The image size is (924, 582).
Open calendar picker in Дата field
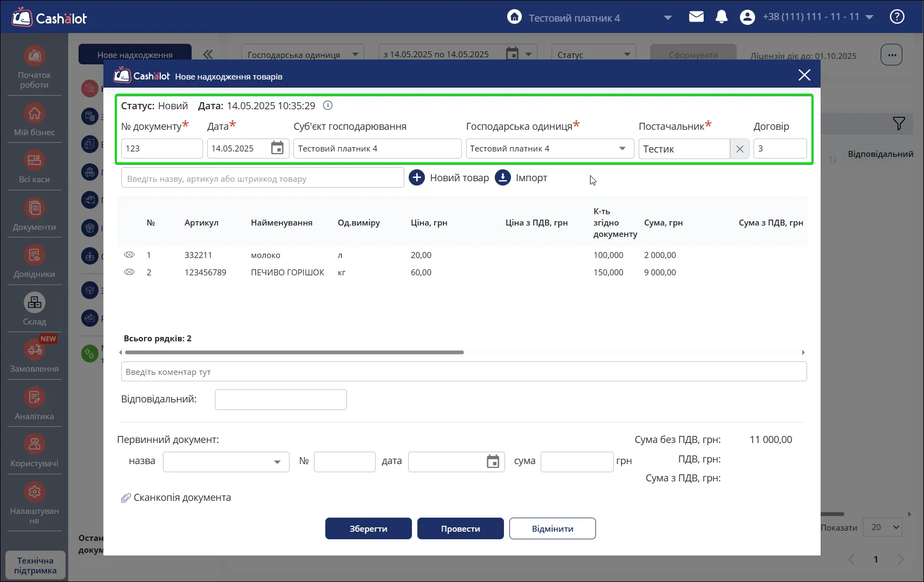tap(277, 148)
